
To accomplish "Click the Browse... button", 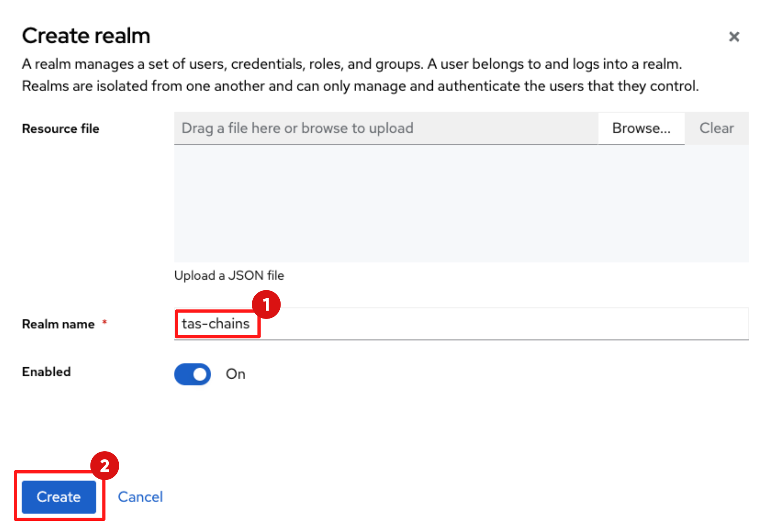I will click(641, 128).
